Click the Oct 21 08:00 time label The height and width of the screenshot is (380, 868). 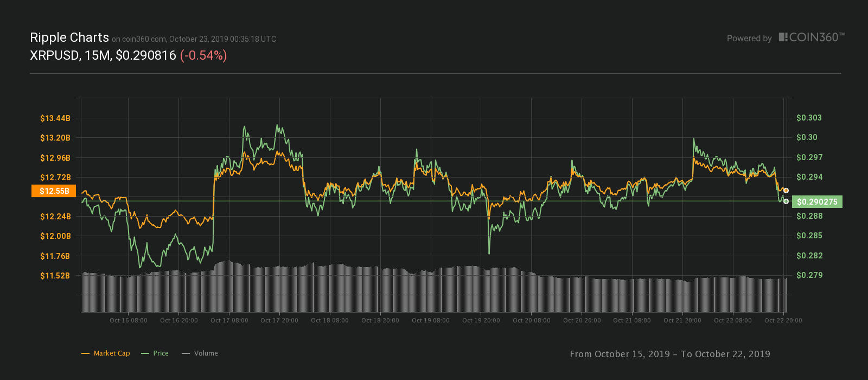click(632, 320)
